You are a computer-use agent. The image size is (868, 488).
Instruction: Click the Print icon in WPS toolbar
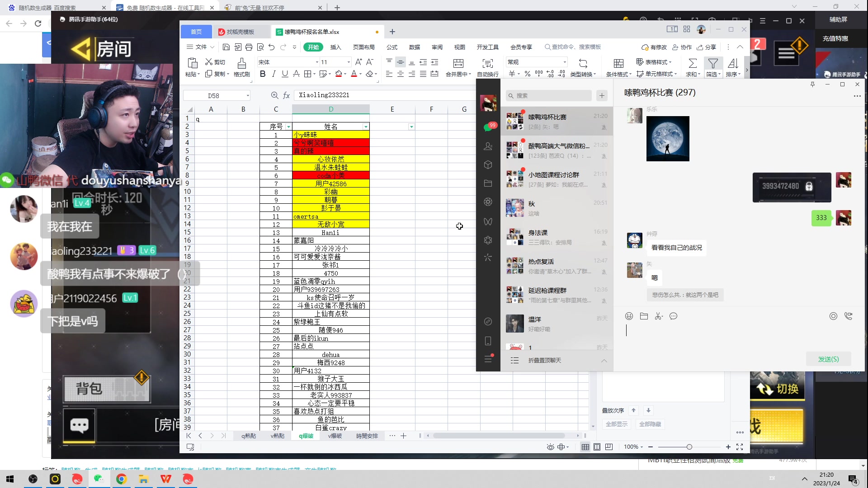click(x=249, y=47)
